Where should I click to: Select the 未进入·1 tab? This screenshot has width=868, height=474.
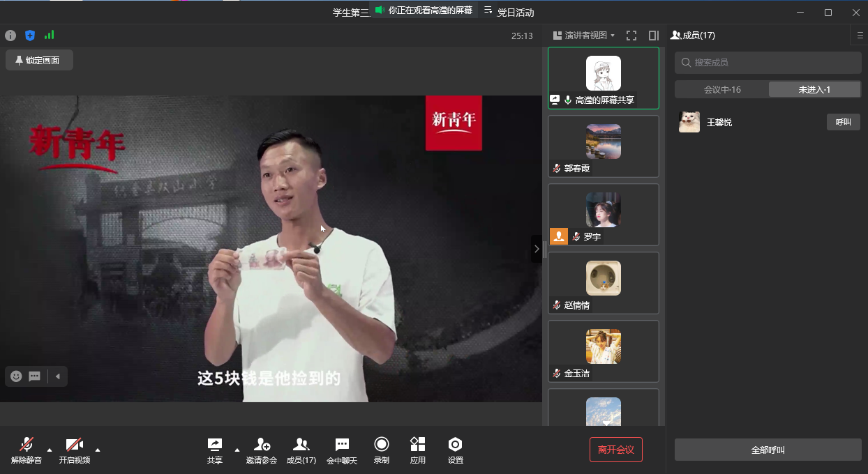[x=814, y=89]
